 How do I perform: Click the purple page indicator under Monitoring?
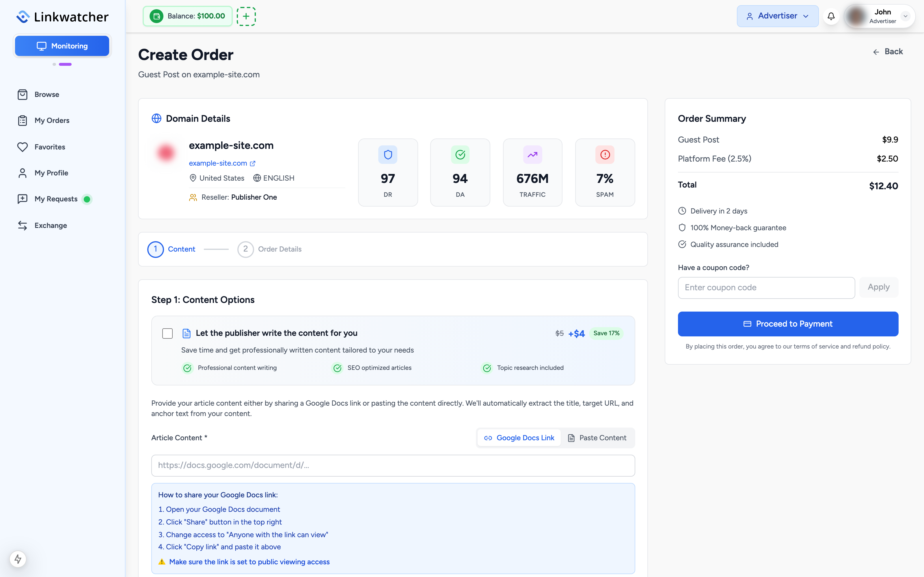(x=65, y=64)
